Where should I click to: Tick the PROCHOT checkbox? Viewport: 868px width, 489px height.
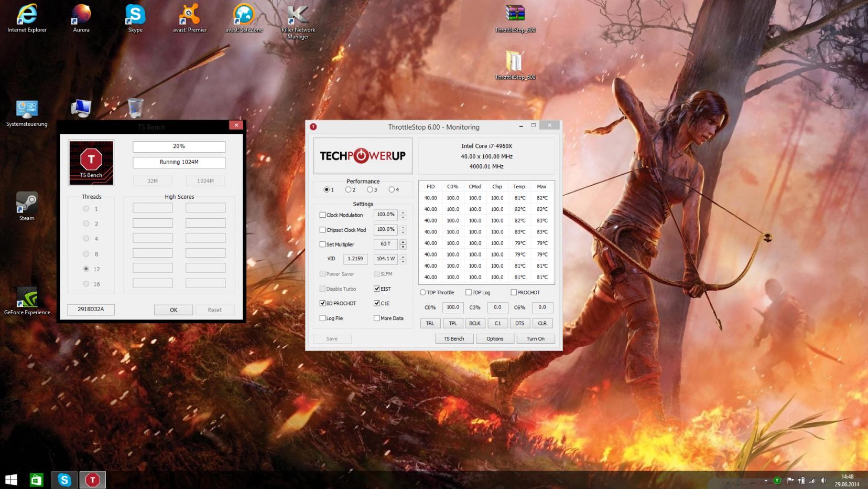514,293
